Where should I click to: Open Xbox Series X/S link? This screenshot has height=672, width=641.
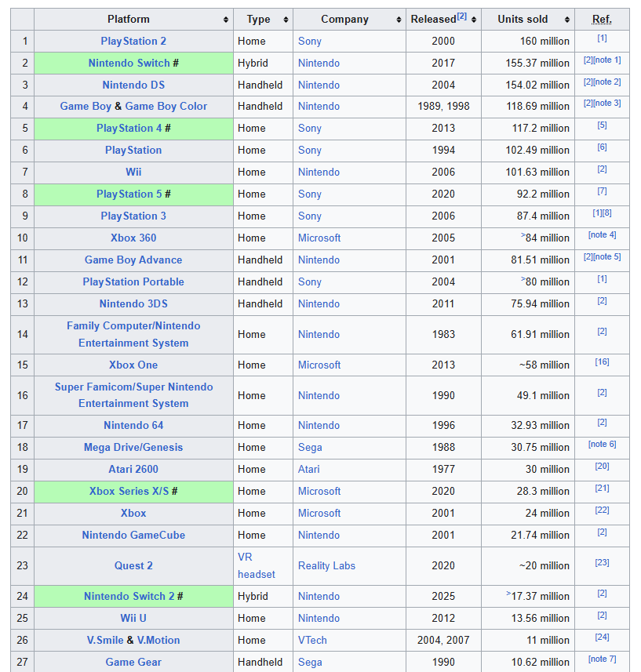[129, 491]
